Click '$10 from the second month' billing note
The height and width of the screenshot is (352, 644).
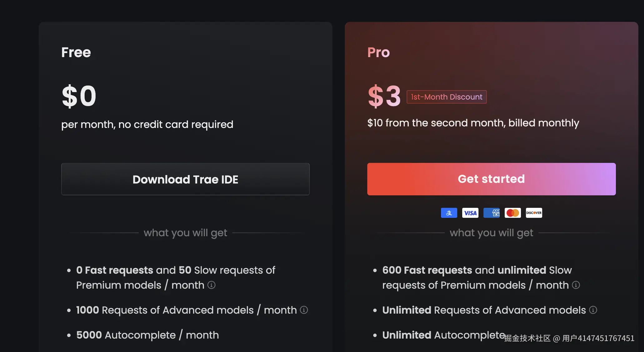473,123
